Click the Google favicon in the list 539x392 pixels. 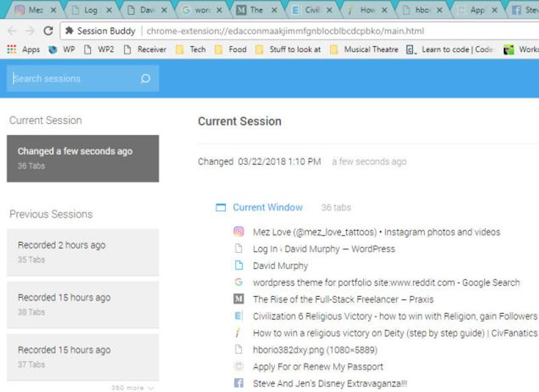click(x=239, y=282)
